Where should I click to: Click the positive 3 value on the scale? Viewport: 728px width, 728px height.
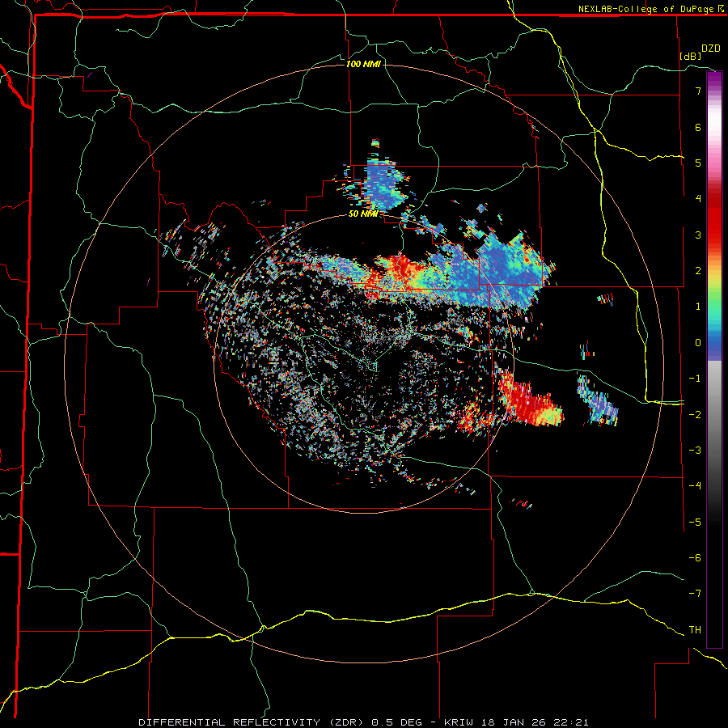pos(698,235)
